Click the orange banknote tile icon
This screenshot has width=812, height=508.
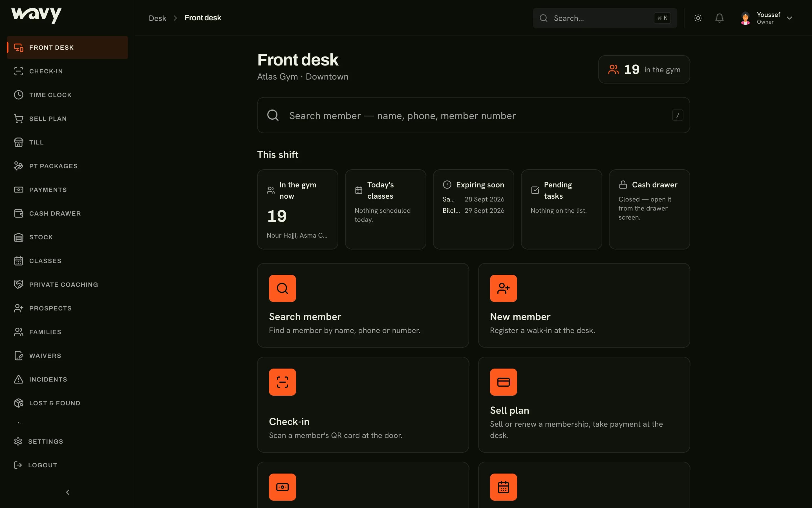tap(283, 487)
